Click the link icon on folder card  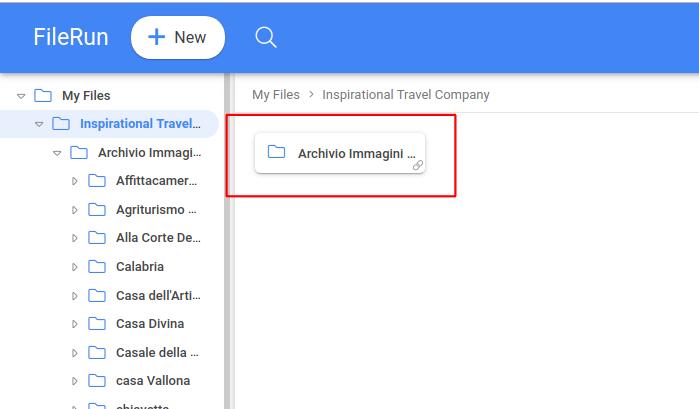[418, 165]
